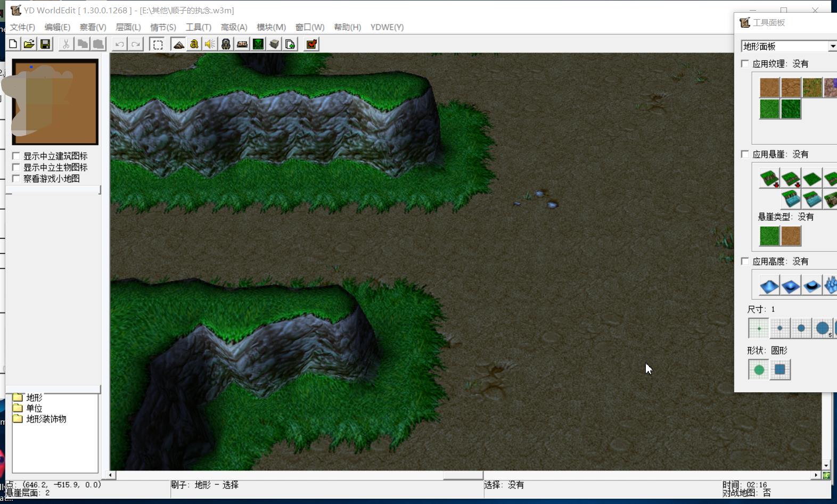Screen dimensions: 837x504
Task: Save the map with the floppy disk icon
Action: (45, 44)
